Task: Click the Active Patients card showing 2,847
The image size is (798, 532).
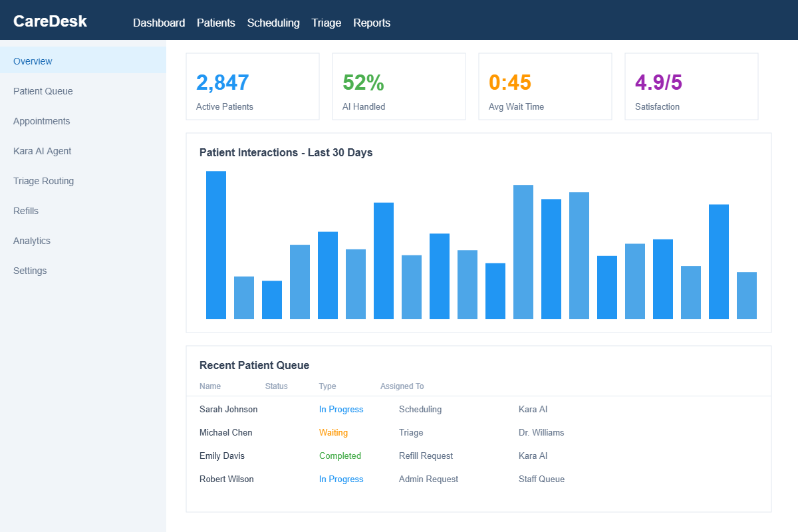Action: (x=253, y=86)
